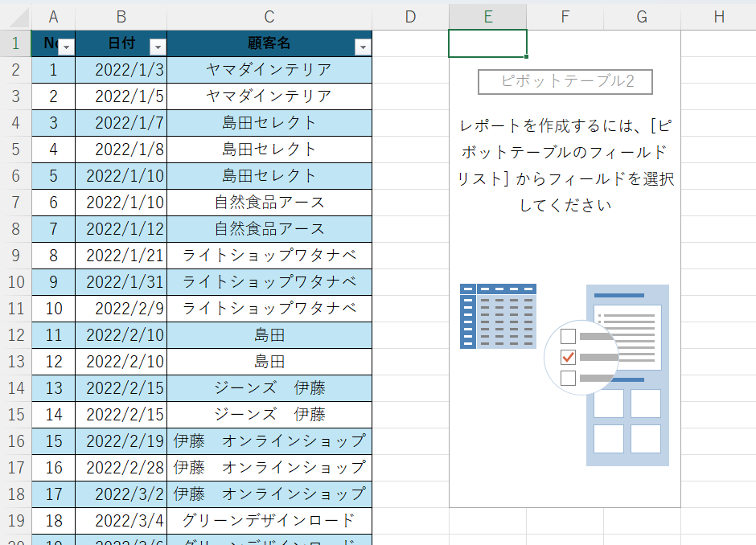The width and height of the screenshot is (756, 545).
Task: Select column B header
Action: click(x=121, y=17)
